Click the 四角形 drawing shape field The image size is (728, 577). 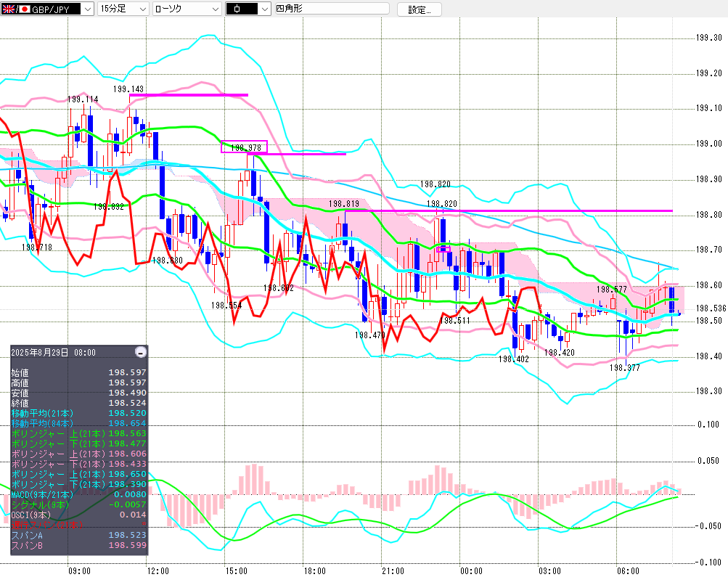click(x=332, y=9)
